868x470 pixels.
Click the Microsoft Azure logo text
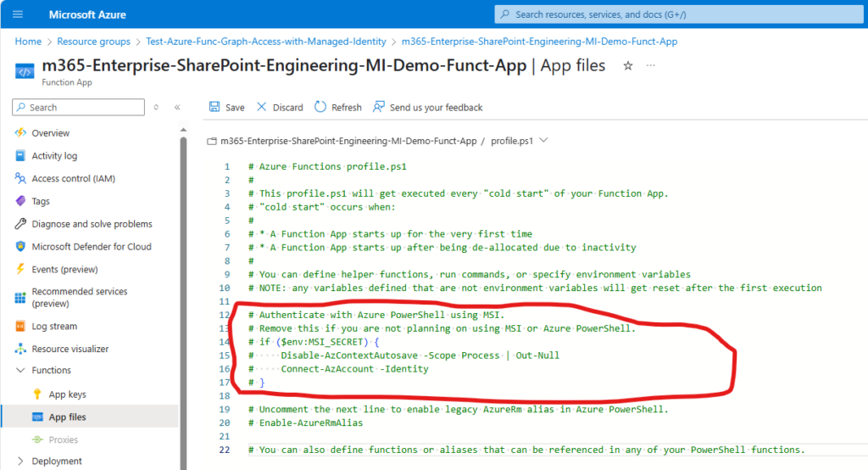(87, 14)
